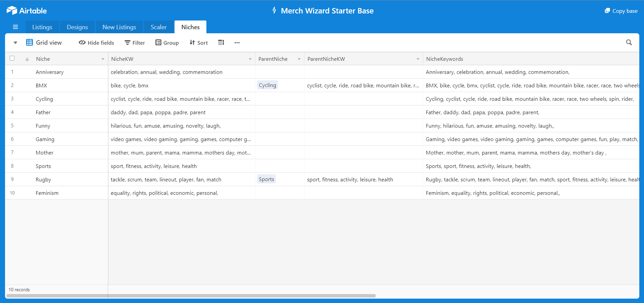Open the NicheKW column dropdown arrow
The width and height of the screenshot is (644, 303).
tap(250, 59)
